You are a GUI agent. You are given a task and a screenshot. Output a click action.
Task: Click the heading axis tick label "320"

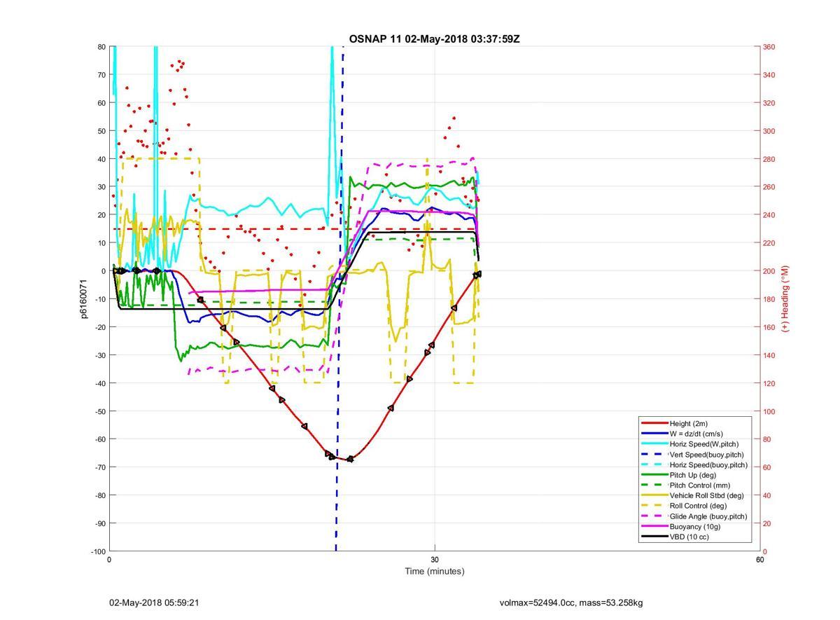click(769, 103)
